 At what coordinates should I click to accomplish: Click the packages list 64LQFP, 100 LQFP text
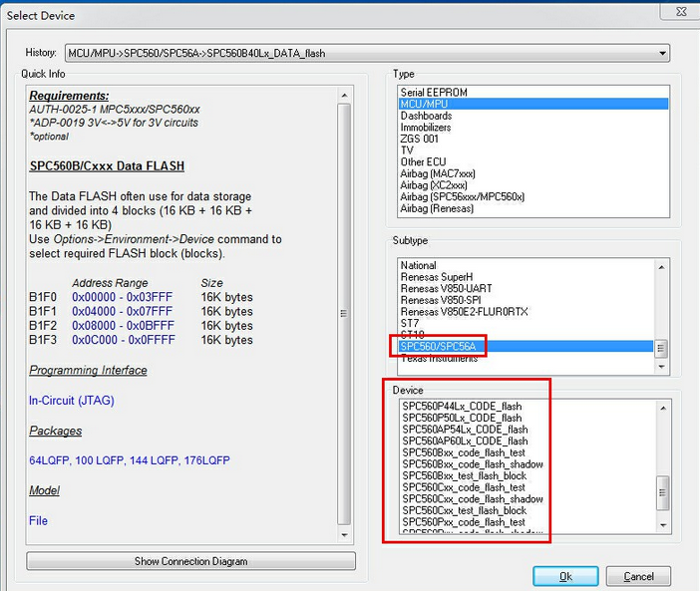(x=130, y=460)
